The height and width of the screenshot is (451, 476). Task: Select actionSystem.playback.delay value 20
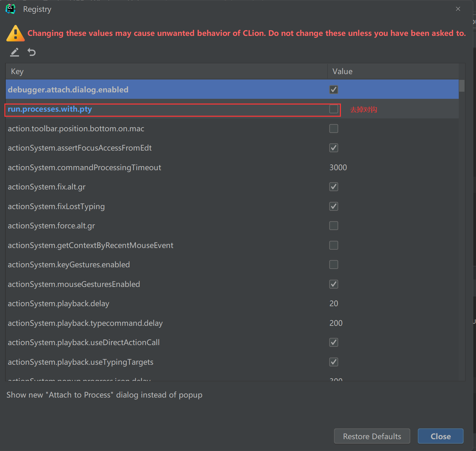coord(334,303)
